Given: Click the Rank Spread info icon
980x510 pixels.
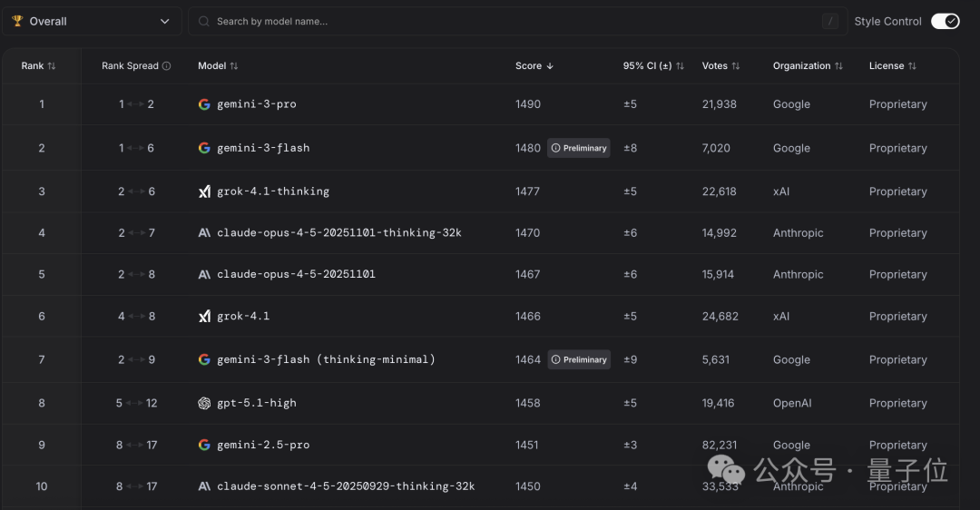Looking at the screenshot, I should point(166,65).
